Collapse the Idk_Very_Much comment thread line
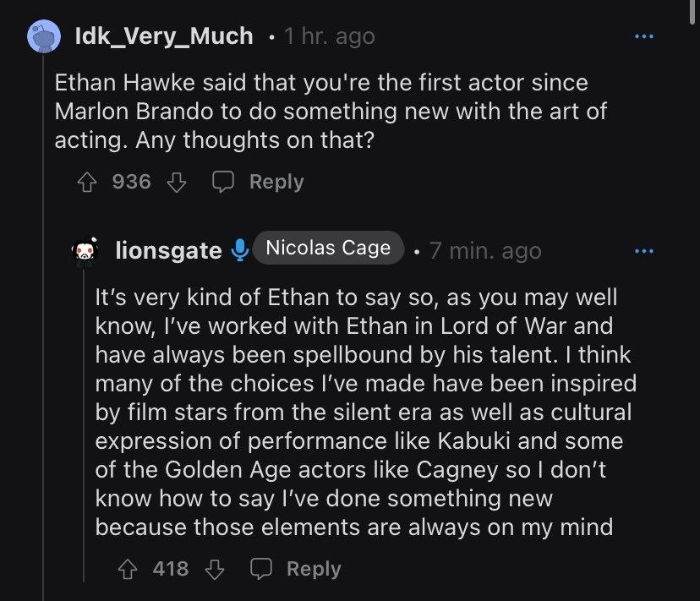This screenshot has height=601, width=700. coord(43,327)
